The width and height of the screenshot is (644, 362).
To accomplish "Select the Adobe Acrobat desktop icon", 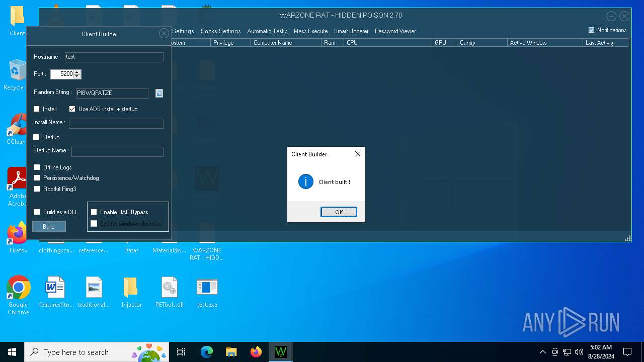I will pyautogui.click(x=18, y=187).
